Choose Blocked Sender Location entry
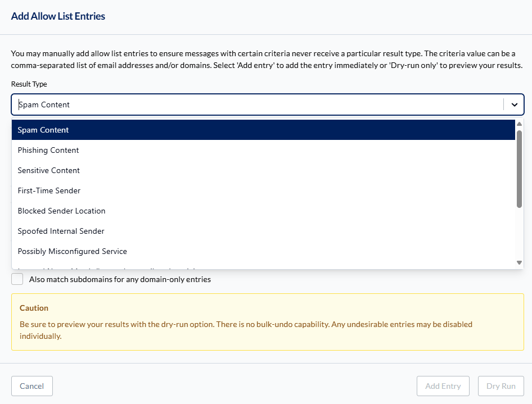Viewport: 532px width, 404px height. 263,211
